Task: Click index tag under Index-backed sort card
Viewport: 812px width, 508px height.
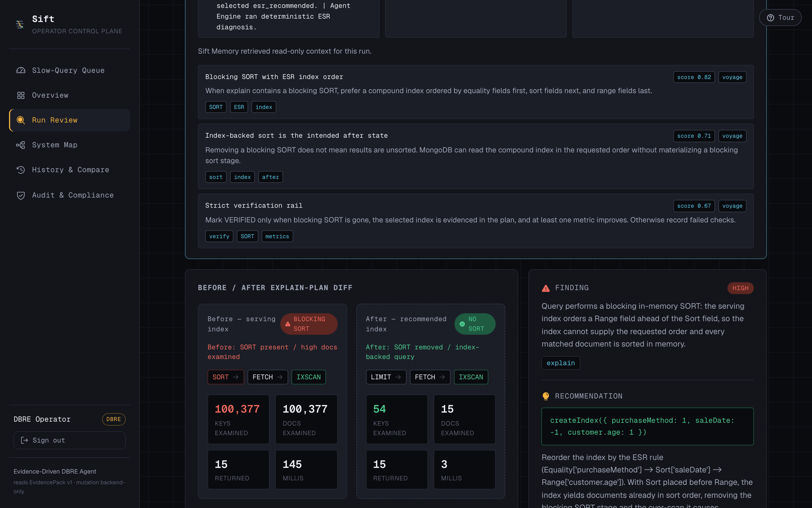Action: (242, 177)
